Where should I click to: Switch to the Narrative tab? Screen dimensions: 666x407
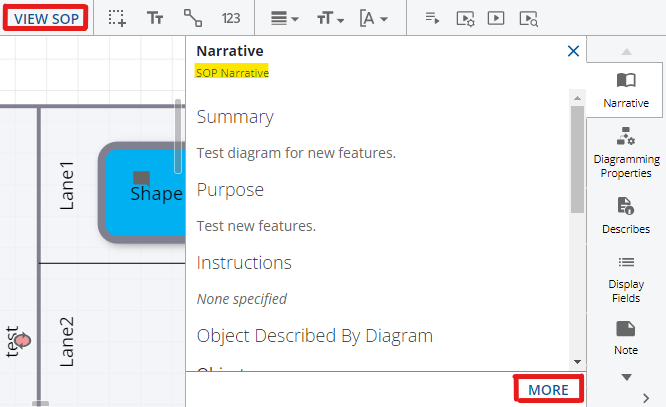click(x=626, y=90)
